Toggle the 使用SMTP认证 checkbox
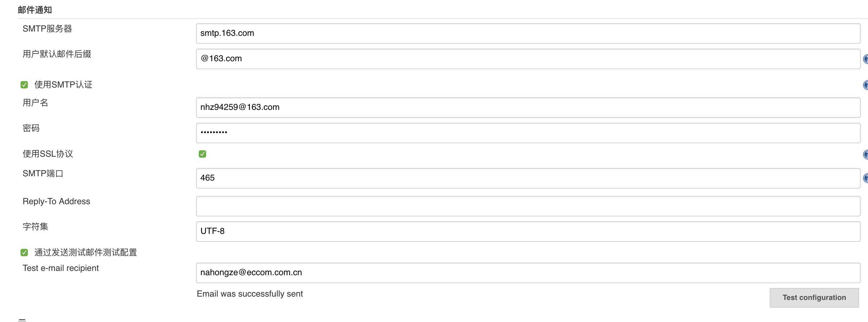Viewport: 868px width, 322px height. click(24, 85)
